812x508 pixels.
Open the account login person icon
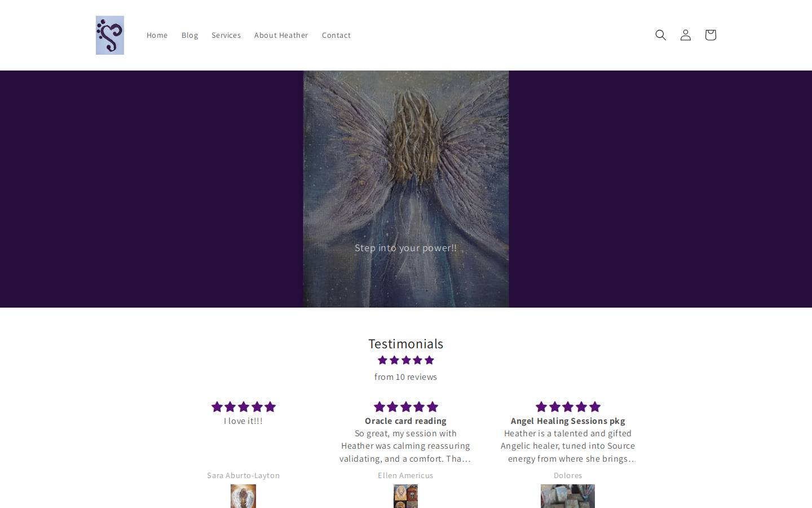click(x=686, y=35)
